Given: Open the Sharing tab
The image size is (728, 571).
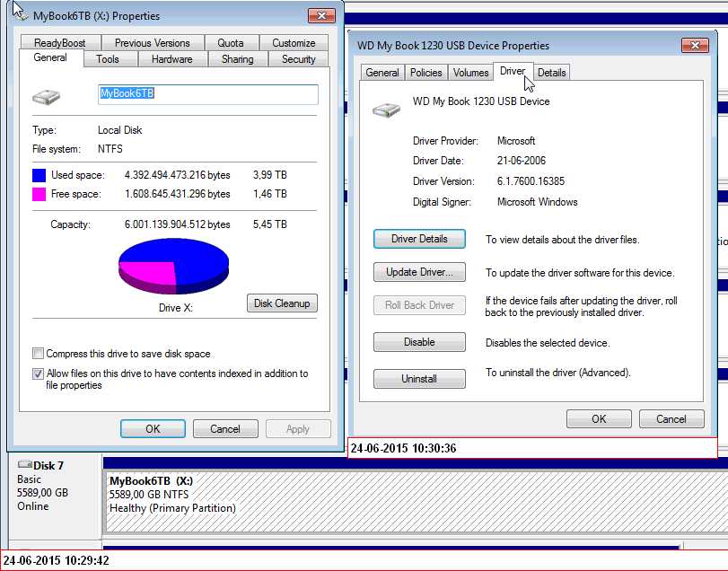Looking at the screenshot, I should tap(238, 59).
